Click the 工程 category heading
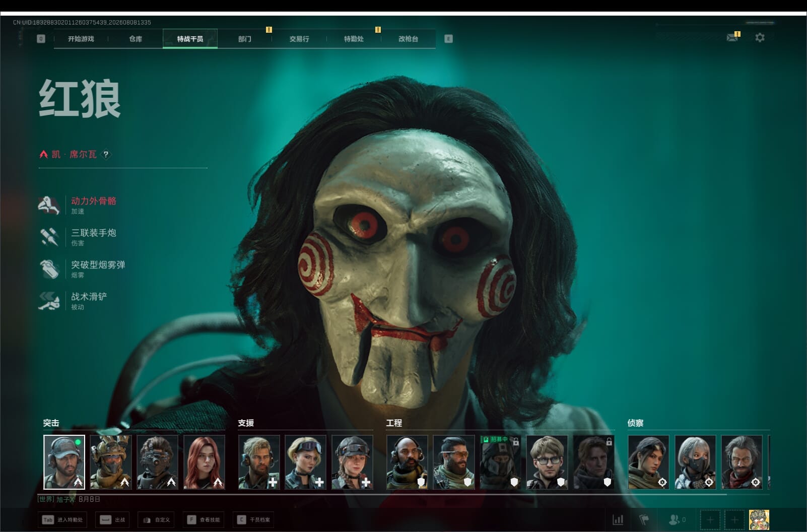 (x=394, y=423)
